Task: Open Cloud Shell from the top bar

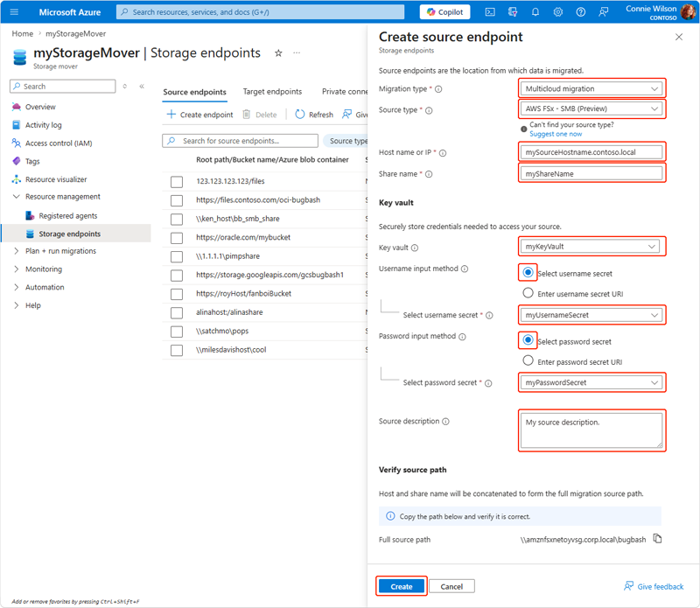Action: tap(490, 12)
